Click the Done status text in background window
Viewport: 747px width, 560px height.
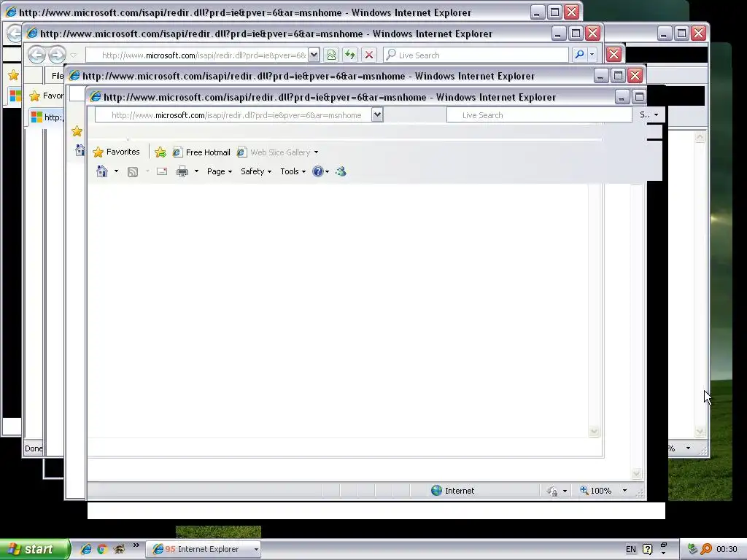click(x=34, y=448)
